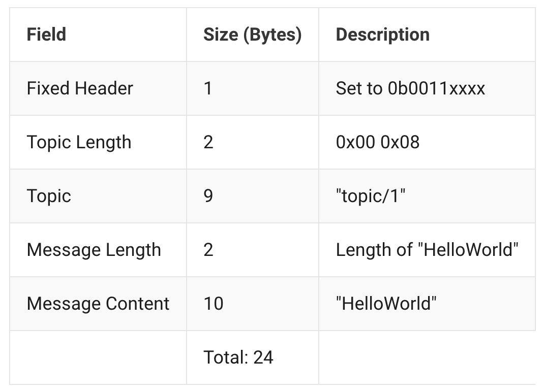Click the Set to 0b0011xxxx description

coord(410,88)
